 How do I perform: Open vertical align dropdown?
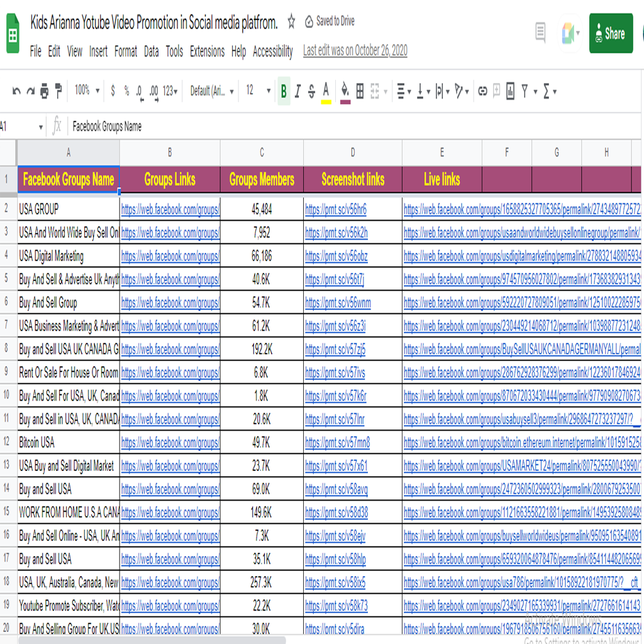click(423, 91)
